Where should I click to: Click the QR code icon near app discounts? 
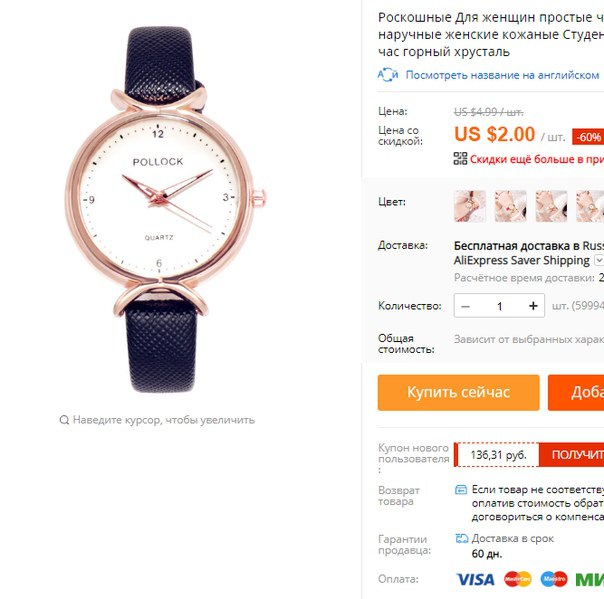pyautogui.click(x=460, y=159)
